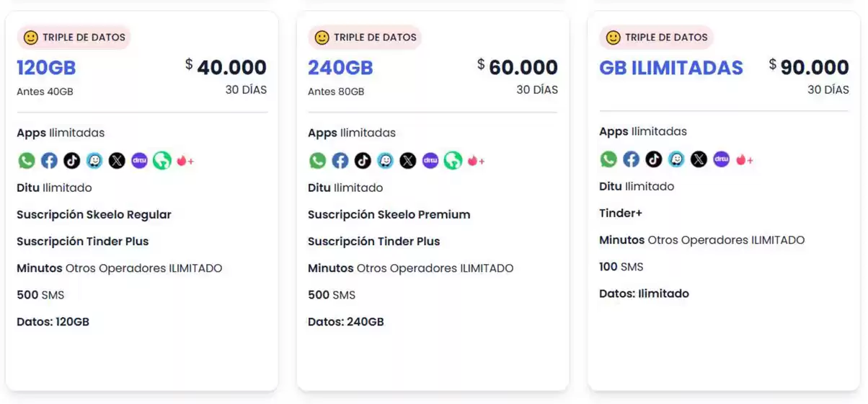Viewport: 868px width, 404px height.
Task: Click the $60.000 price
Action: (518, 67)
